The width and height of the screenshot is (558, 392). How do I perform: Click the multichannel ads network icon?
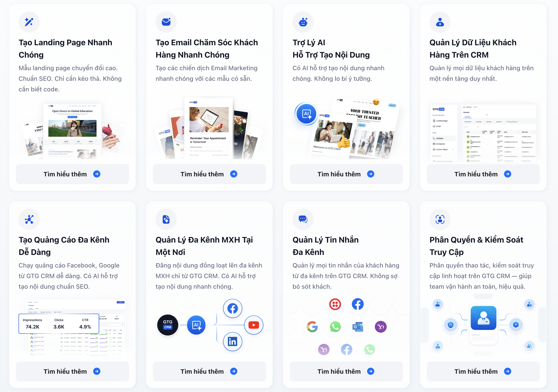coord(29,219)
